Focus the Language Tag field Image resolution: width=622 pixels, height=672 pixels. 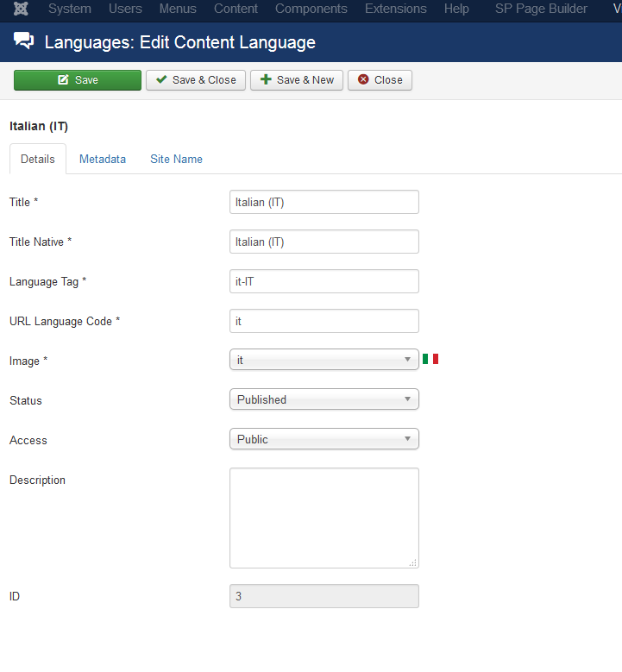[324, 281]
